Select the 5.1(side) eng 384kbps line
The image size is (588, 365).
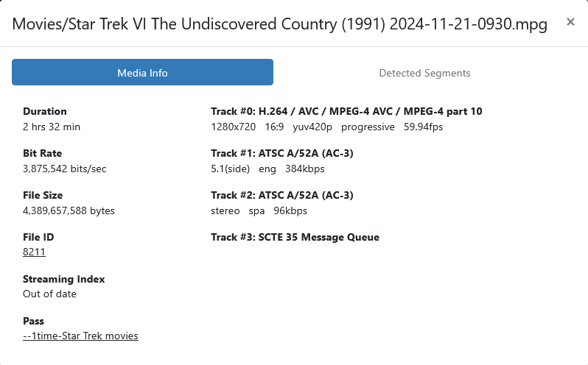267,169
